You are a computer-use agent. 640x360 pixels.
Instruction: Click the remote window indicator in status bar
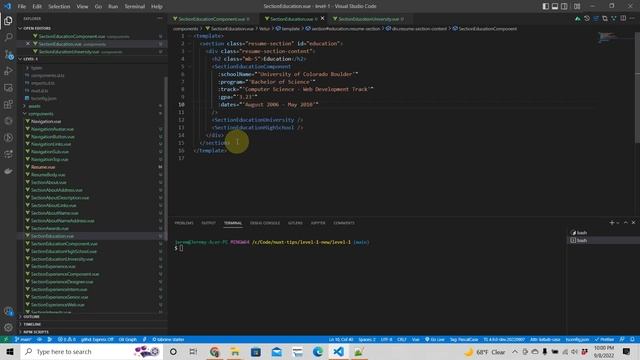6,339
